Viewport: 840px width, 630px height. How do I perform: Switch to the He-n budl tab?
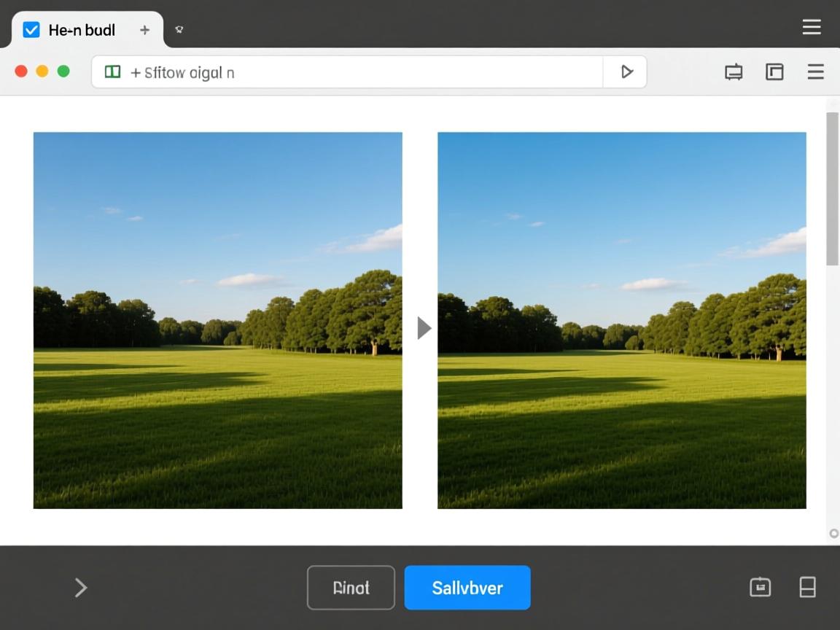click(x=82, y=30)
